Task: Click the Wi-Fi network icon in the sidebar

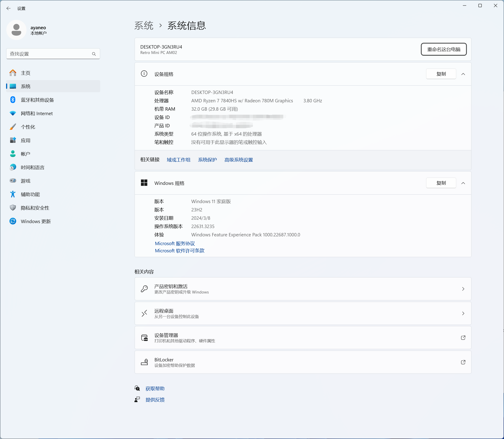Action: (13, 113)
